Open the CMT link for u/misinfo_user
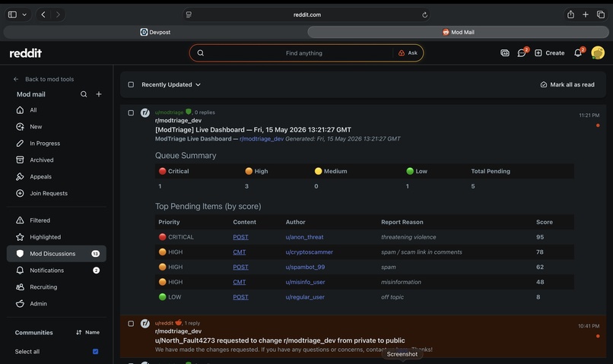Screen dimensions: 613x364 tap(240, 282)
